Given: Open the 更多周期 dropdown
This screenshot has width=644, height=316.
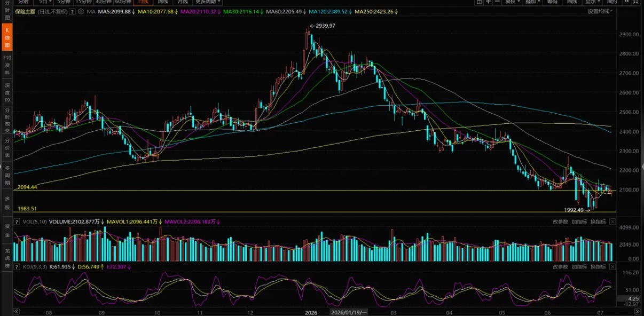Looking at the screenshot, I should pos(208,2).
